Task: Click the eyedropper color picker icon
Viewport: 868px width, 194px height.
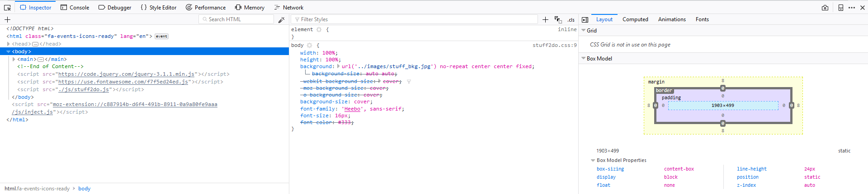Action: (281, 20)
